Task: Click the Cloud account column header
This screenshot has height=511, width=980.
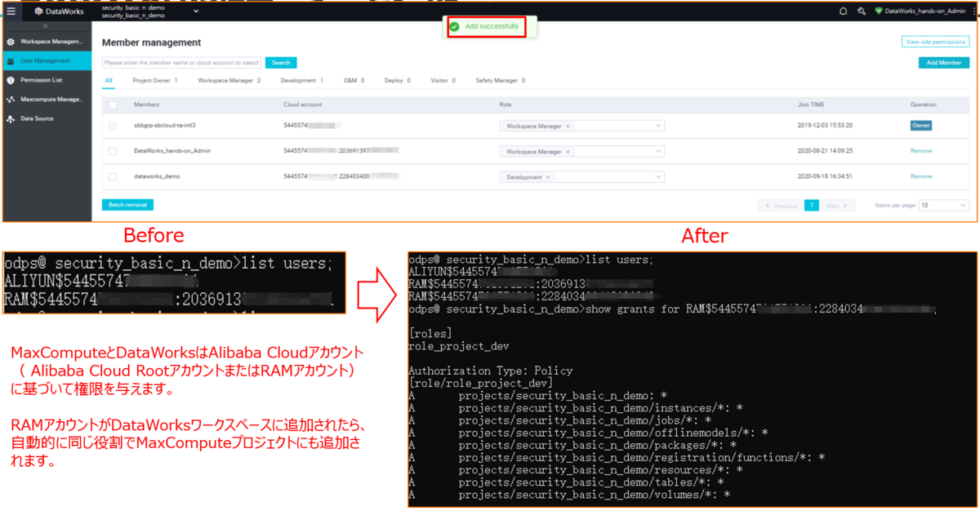Action: (303, 104)
